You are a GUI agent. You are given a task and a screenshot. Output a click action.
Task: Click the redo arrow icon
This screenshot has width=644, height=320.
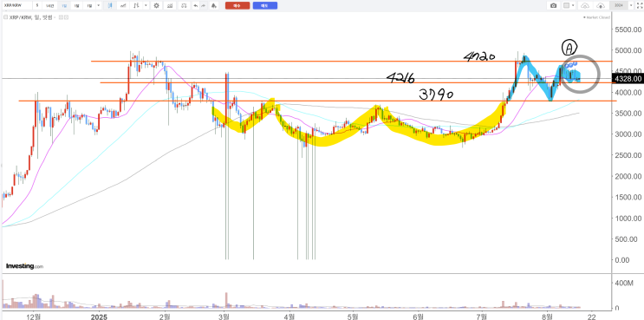(x=204, y=5)
